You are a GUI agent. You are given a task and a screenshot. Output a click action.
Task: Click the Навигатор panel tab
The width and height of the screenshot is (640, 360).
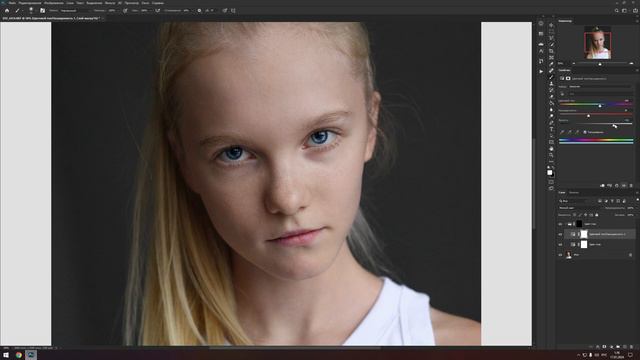tap(565, 20)
